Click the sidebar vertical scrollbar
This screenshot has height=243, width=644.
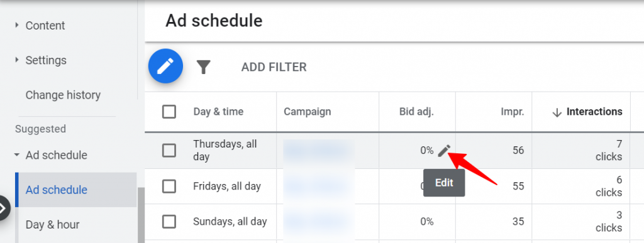142,215
